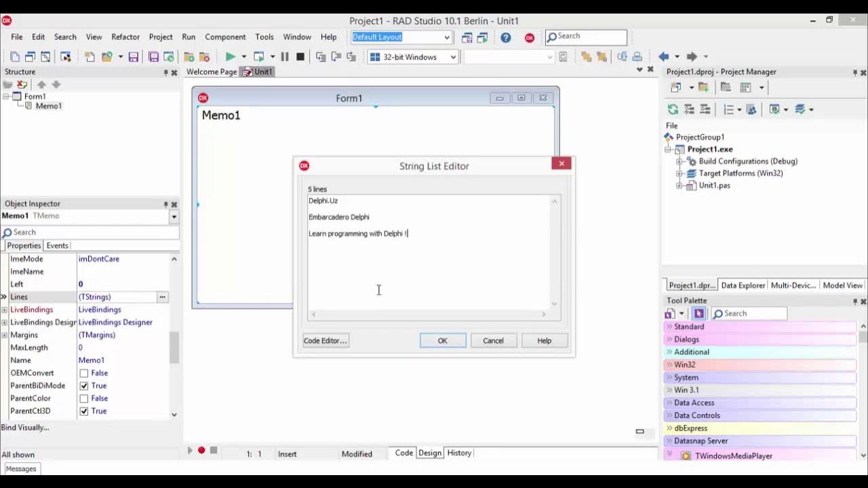868x488 pixels.
Task: Pause the running program
Action: tap(285, 57)
